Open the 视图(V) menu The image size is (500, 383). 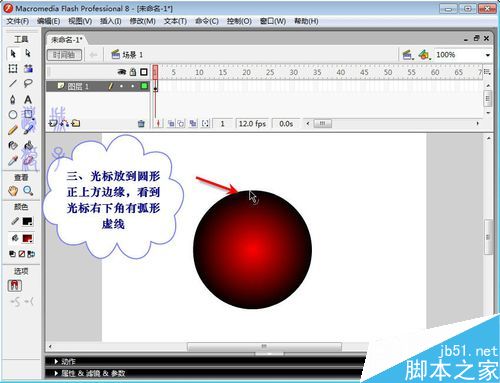click(x=80, y=21)
